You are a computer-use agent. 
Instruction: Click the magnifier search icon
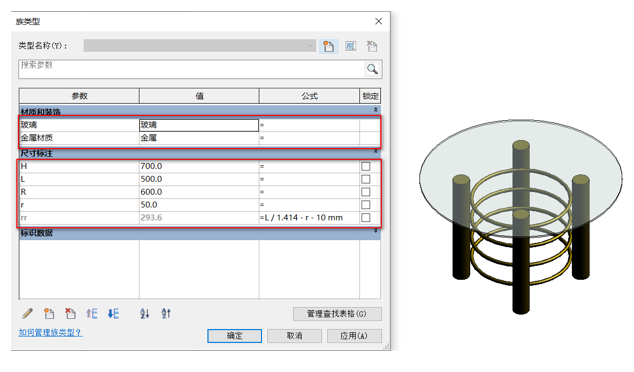click(372, 69)
